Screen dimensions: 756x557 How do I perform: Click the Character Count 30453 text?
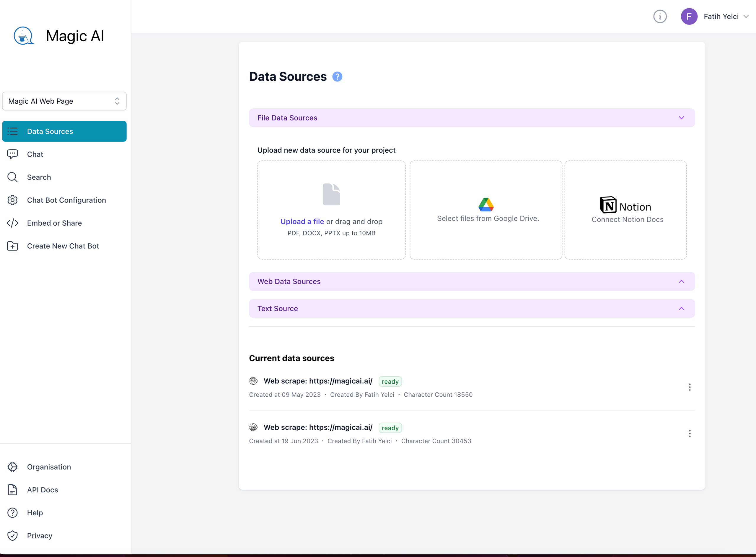tap(436, 441)
